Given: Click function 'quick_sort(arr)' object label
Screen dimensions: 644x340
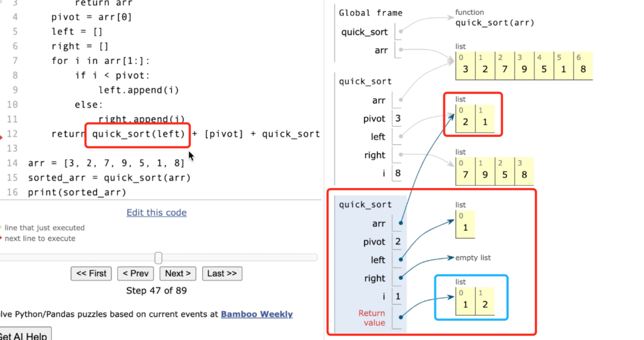Looking at the screenshot, I should [494, 23].
